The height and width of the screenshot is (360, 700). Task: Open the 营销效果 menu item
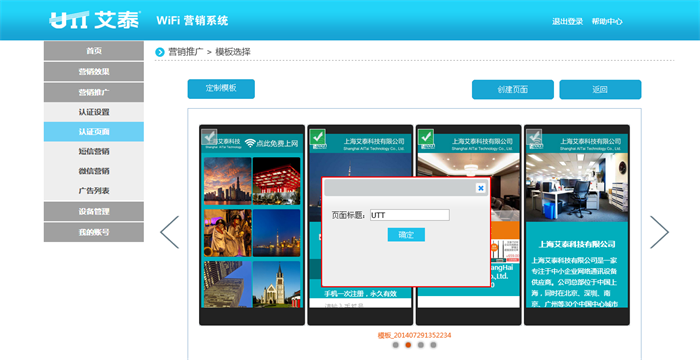coord(94,71)
